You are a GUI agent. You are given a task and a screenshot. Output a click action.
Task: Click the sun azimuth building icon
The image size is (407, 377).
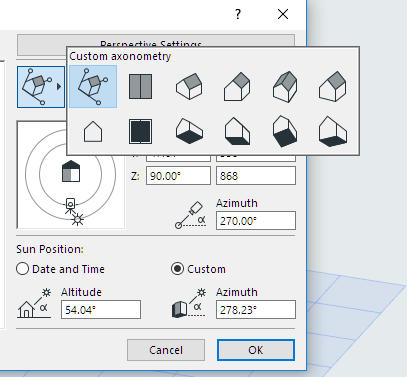point(189,304)
